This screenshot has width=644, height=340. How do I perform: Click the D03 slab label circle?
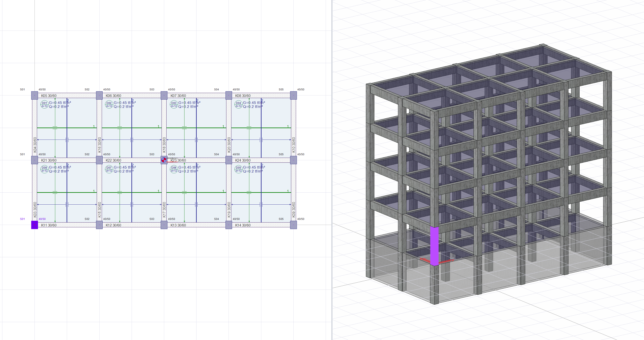coord(174,105)
